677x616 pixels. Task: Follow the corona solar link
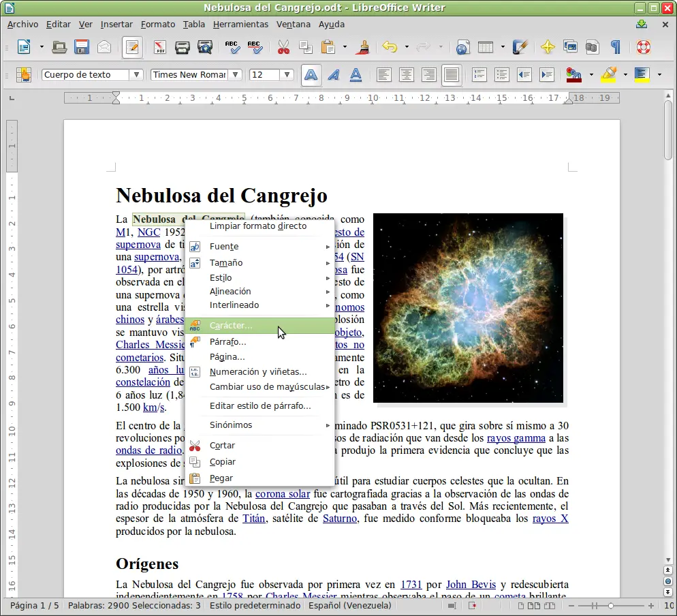(283, 493)
